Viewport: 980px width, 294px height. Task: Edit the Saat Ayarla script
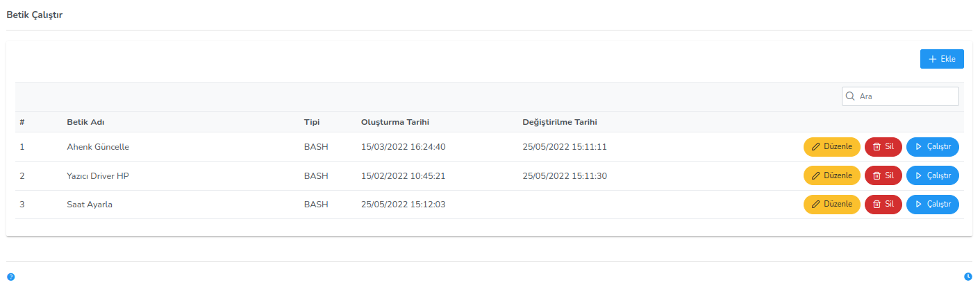(x=831, y=205)
